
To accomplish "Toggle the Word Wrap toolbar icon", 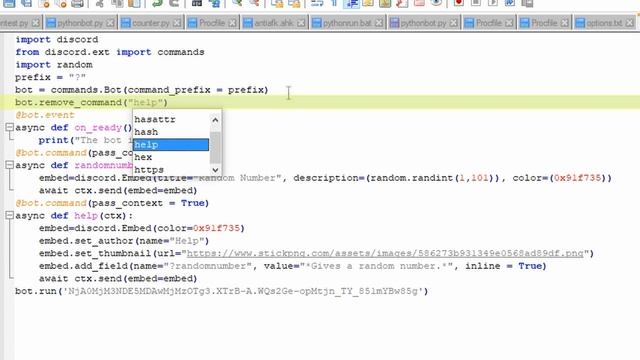I will pyautogui.click(x=316, y=3).
